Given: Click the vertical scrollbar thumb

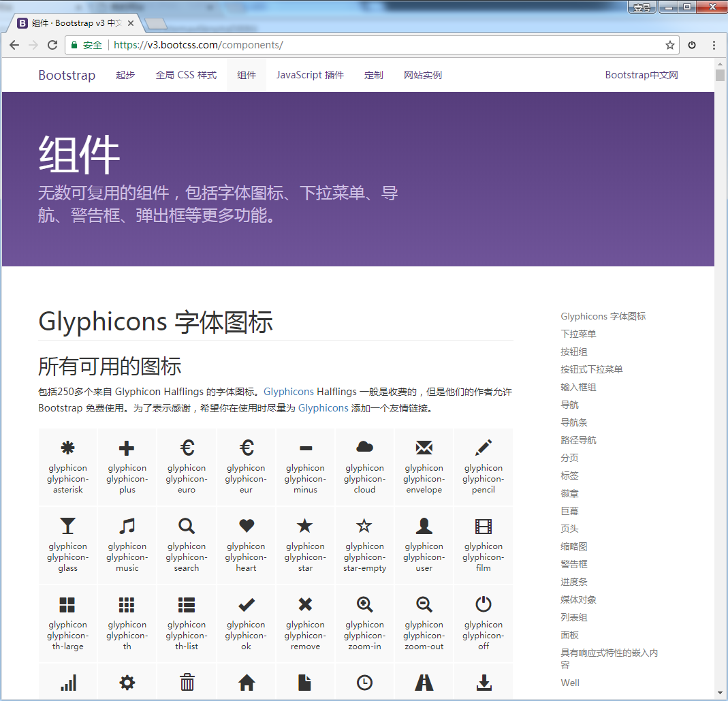Looking at the screenshot, I should tap(720, 75).
